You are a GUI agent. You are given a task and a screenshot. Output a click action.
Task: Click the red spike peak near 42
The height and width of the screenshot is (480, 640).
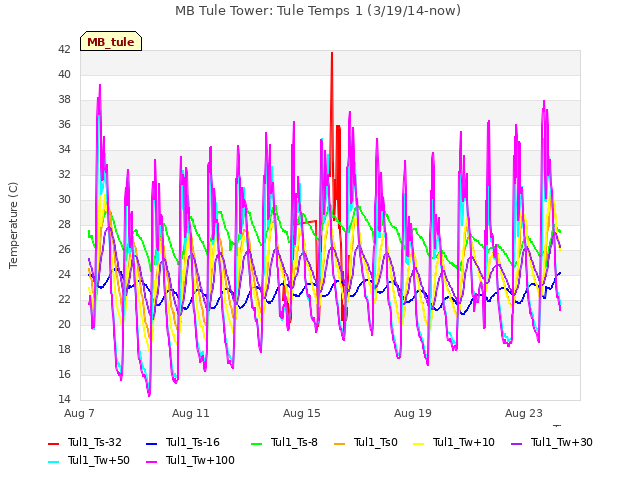click(332, 53)
